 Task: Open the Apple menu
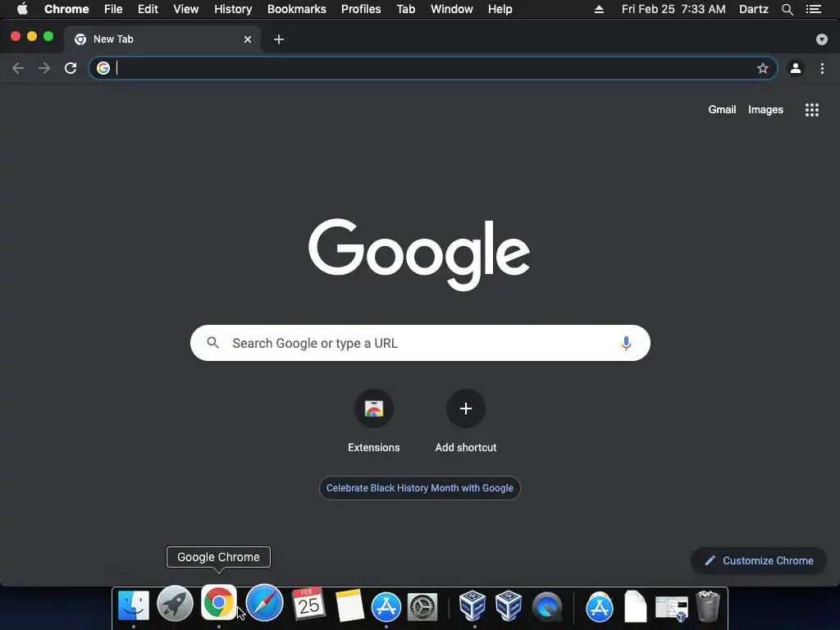tap(22, 8)
